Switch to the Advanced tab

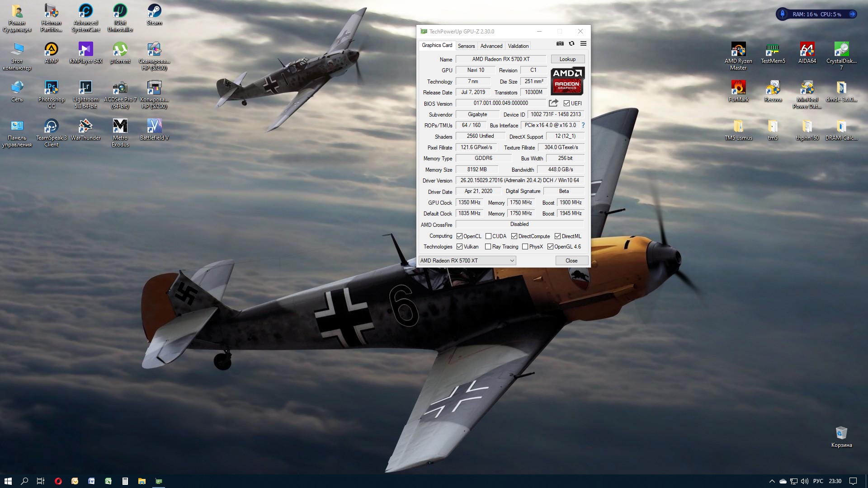click(x=491, y=46)
